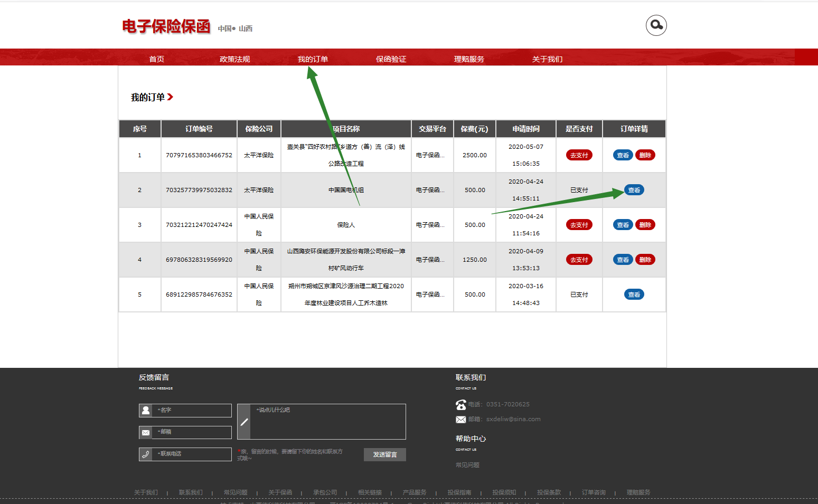Viewport: 818px width, 504px height.
Task: Open the 常见问题 link under help center
Action: (467, 465)
